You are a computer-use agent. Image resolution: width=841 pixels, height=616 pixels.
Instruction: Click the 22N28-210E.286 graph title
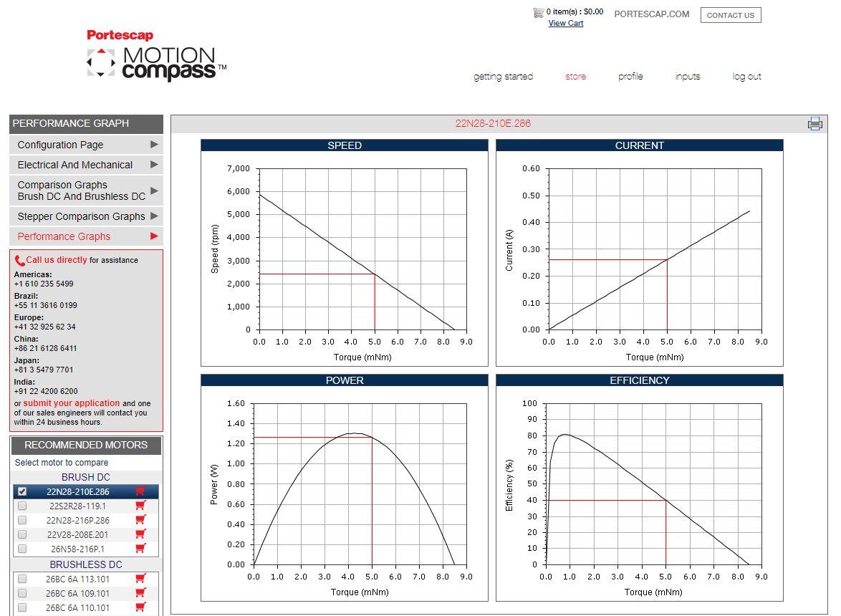(493, 123)
